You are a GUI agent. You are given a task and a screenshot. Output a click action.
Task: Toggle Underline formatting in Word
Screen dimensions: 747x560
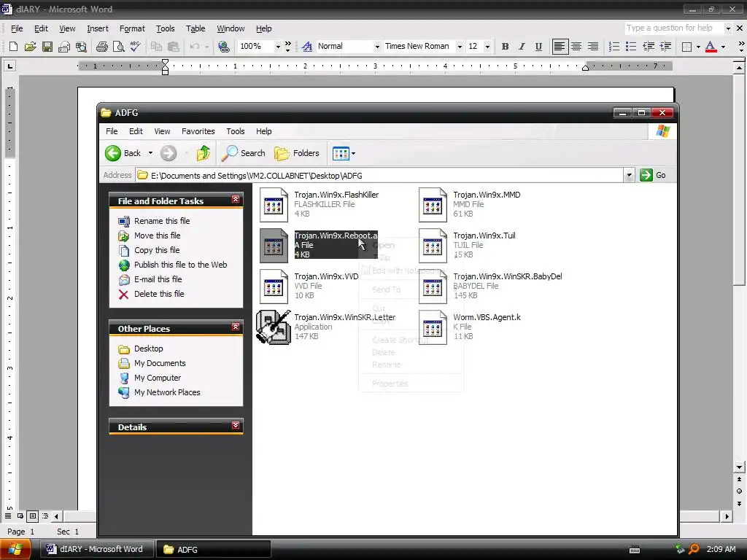tap(538, 46)
